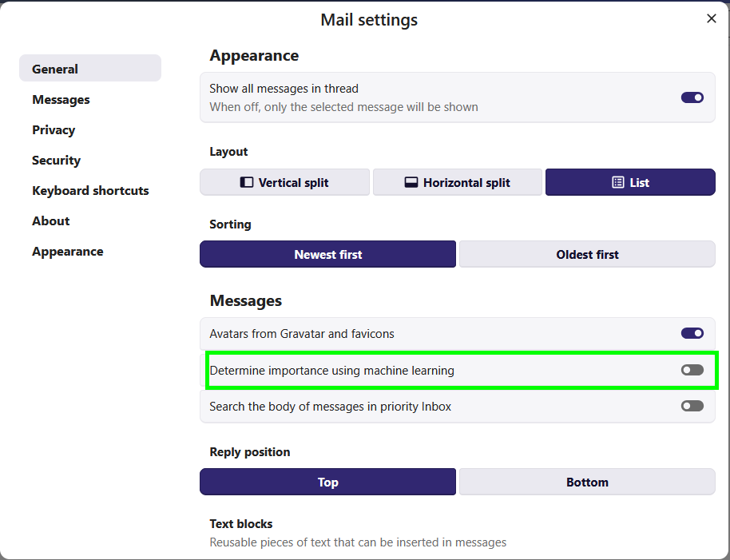This screenshot has height=560, width=730.
Task: Click the Text blocks section heading
Action: point(241,524)
